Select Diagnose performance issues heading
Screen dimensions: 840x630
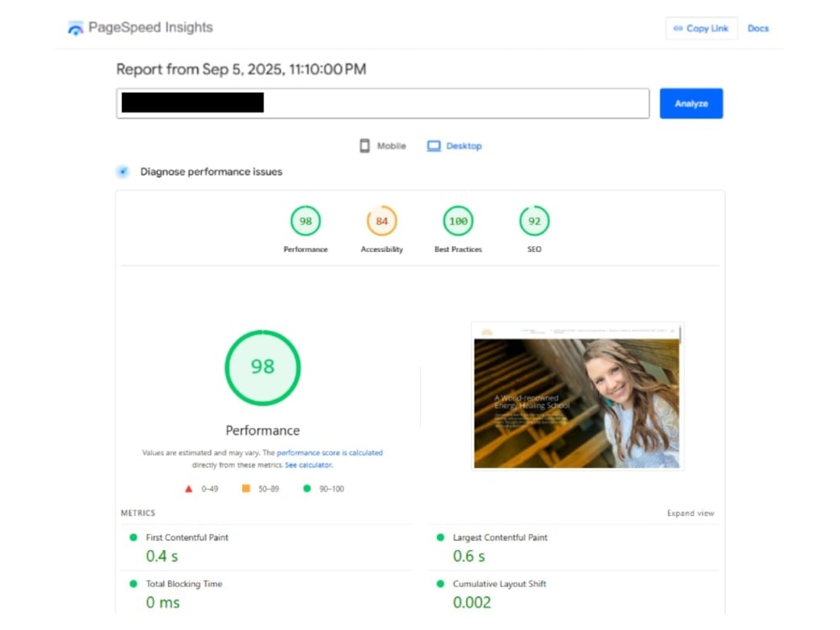pos(211,171)
